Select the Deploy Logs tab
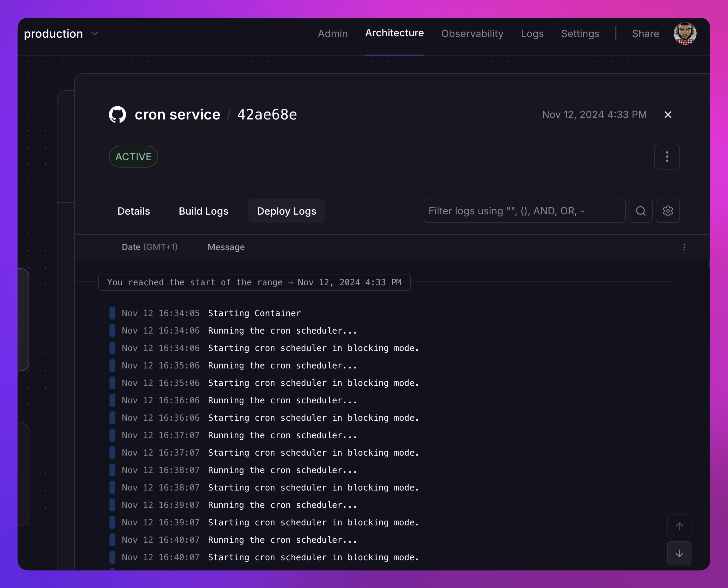 [286, 211]
